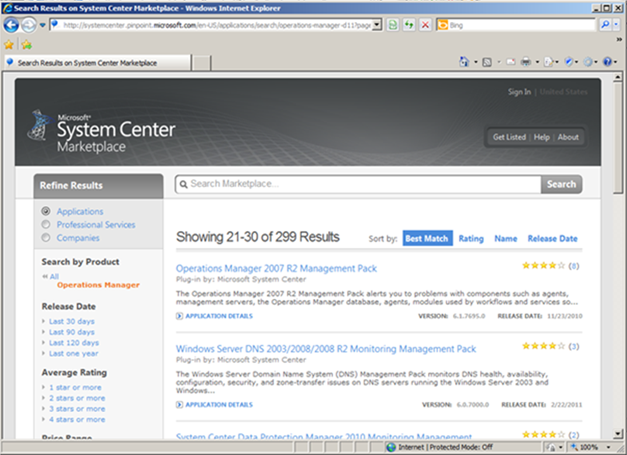This screenshot has height=455, width=627.
Task: Click the Operations Manager product filter
Action: [98, 285]
